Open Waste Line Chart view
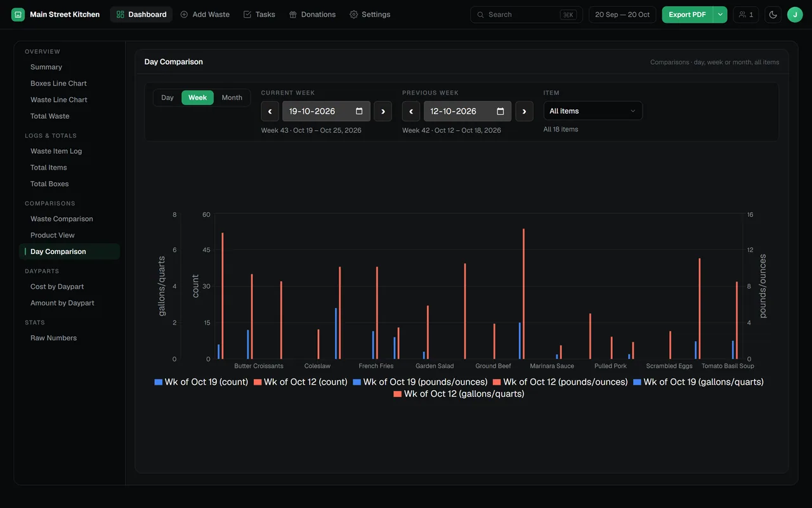This screenshot has height=508, width=812. (x=69, y=100)
